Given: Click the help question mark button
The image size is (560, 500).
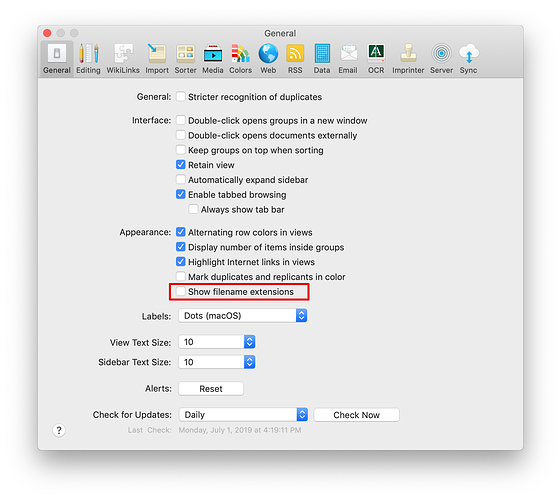Looking at the screenshot, I should pos(59,430).
